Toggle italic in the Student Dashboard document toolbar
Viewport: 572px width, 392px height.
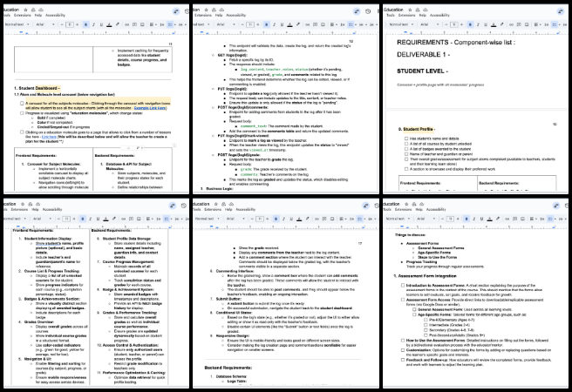pyautogui.click(x=93, y=24)
